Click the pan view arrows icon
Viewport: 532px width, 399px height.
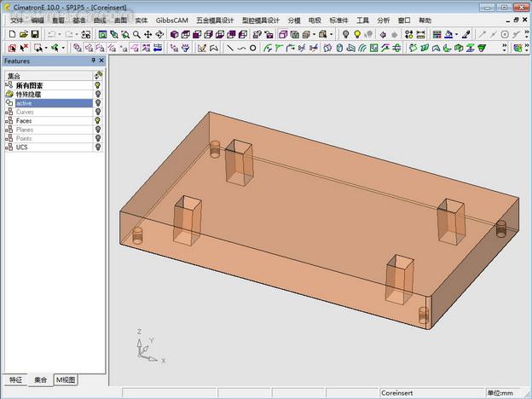[x=148, y=34]
